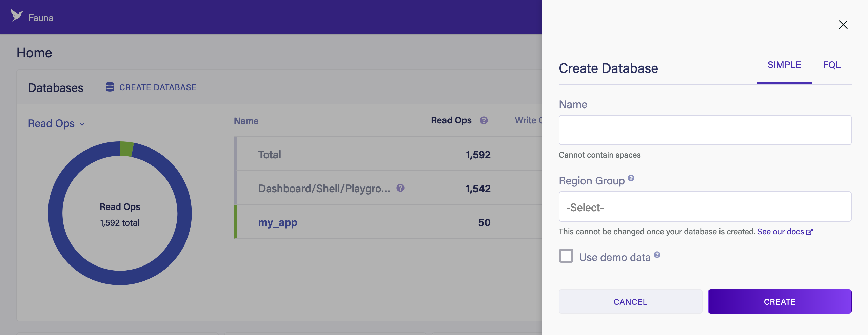Screen dimensions: 868x335
Task: Switch to the FQL tab
Action: click(832, 65)
